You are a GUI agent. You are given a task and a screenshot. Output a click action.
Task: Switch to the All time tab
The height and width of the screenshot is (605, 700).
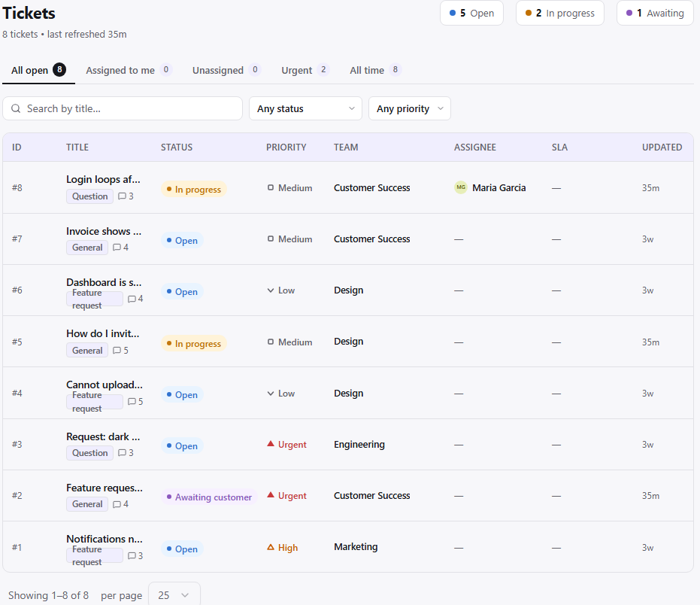(x=375, y=70)
